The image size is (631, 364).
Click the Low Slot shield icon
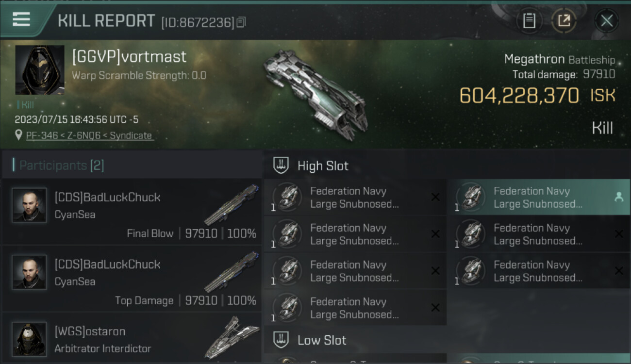(281, 340)
